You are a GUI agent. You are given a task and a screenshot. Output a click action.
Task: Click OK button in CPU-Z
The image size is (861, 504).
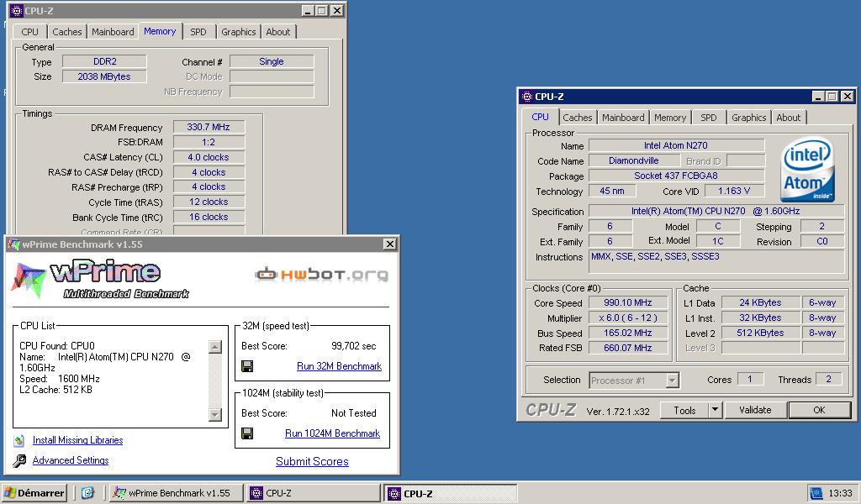click(x=819, y=410)
